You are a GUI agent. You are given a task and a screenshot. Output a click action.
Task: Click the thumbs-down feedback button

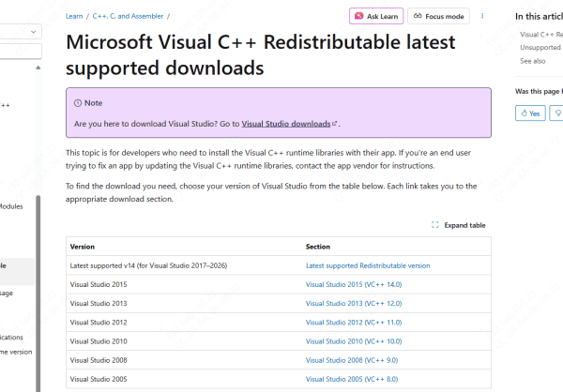click(x=556, y=113)
